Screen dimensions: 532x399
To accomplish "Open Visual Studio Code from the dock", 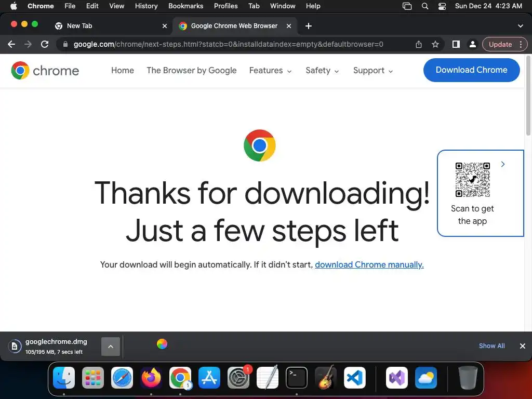I will tap(355, 378).
